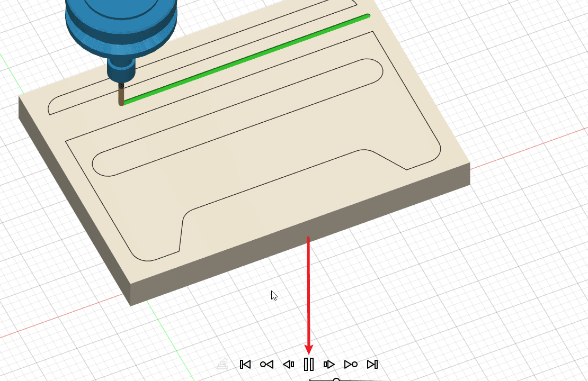Skip to the next operation
The width and height of the screenshot is (588, 381).
(351, 364)
